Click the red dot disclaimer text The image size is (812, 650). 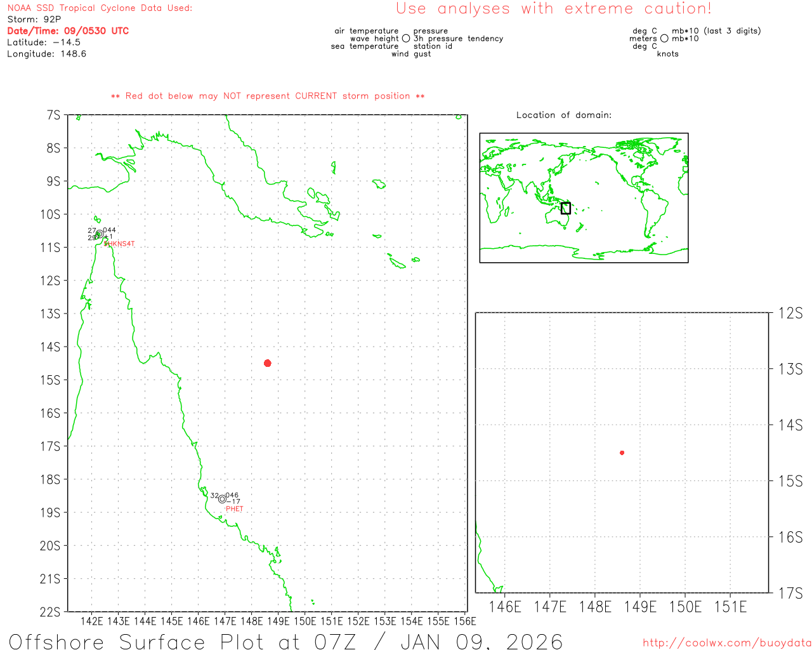click(268, 96)
